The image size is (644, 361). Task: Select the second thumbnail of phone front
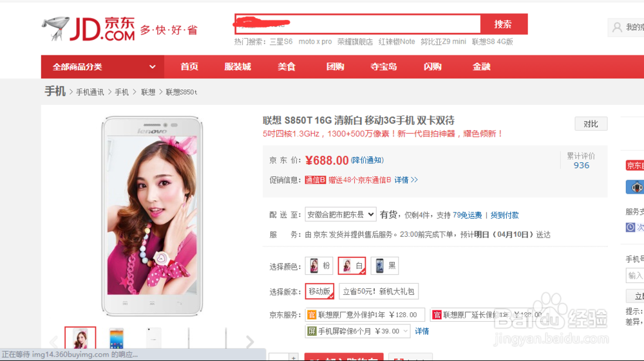click(x=117, y=339)
